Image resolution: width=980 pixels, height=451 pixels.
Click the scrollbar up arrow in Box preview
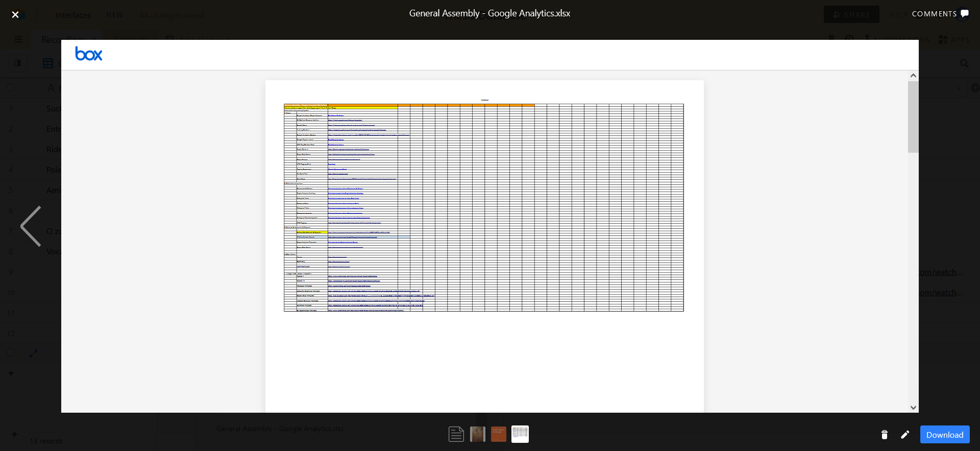coord(913,76)
